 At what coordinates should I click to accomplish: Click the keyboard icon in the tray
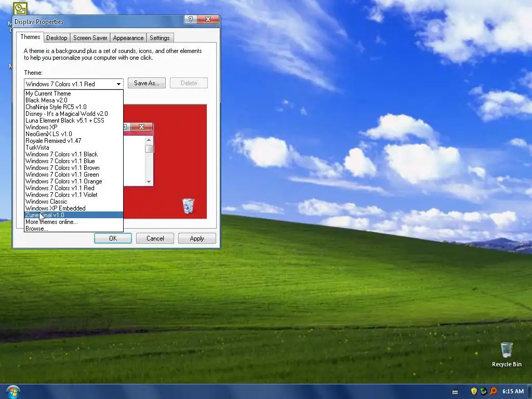click(x=455, y=392)
